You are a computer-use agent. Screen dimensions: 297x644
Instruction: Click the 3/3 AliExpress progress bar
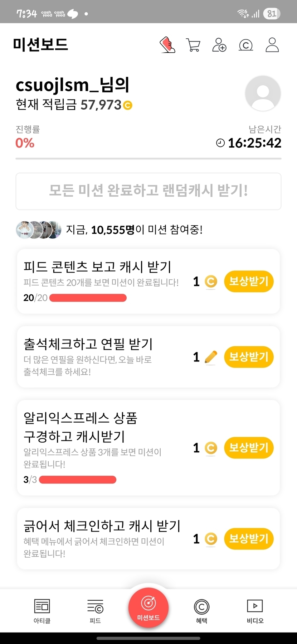pyautogui.click(x=78, y=480)
